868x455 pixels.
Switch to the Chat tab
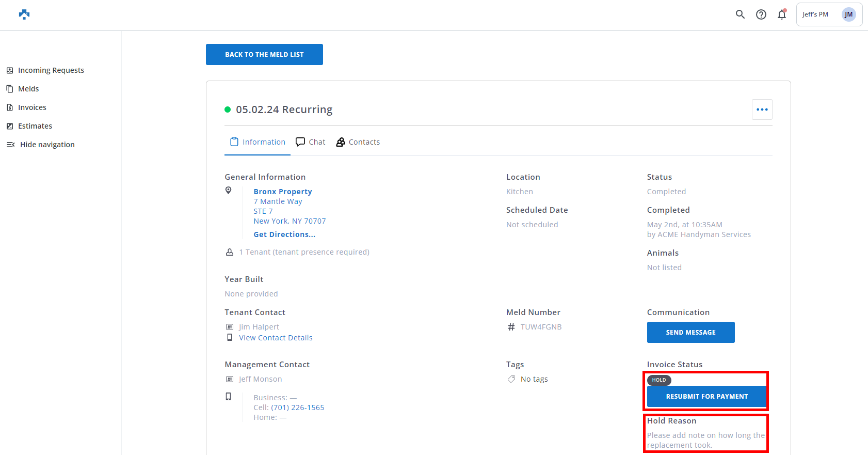pyautogui.click(x=311, y=142)
